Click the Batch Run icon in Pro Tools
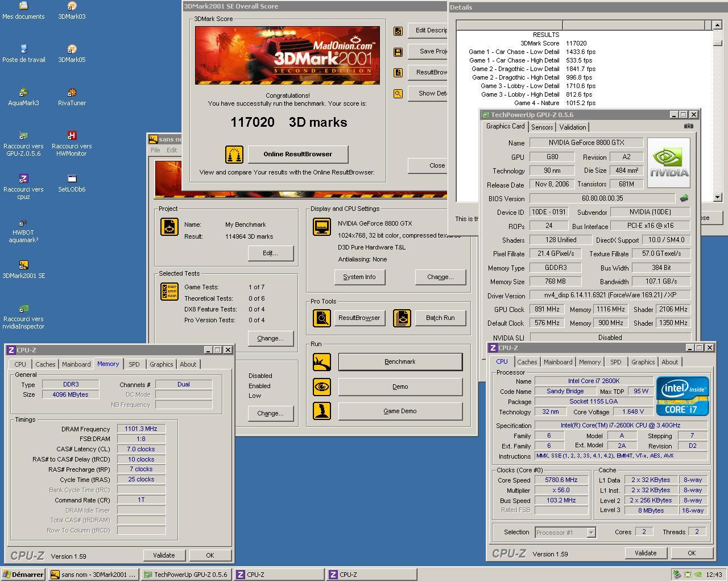Image resolution: width=728 pixels, height=582 pixels. coord(402,318)
